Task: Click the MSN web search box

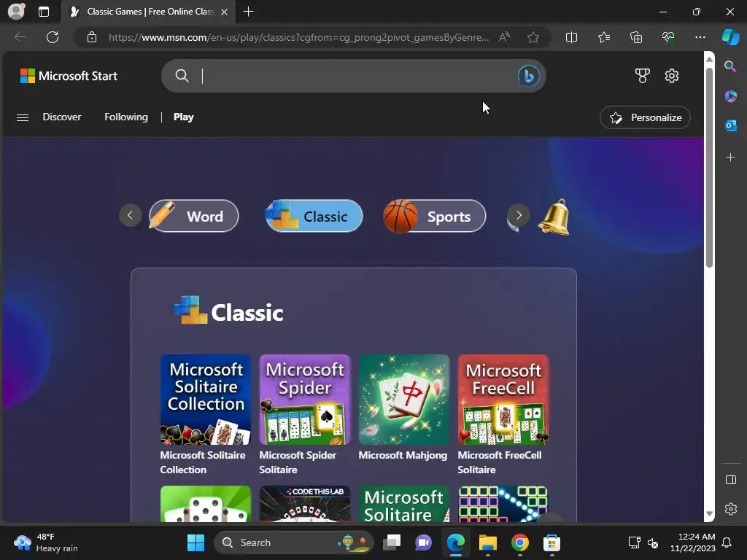Action: point(354,76)
